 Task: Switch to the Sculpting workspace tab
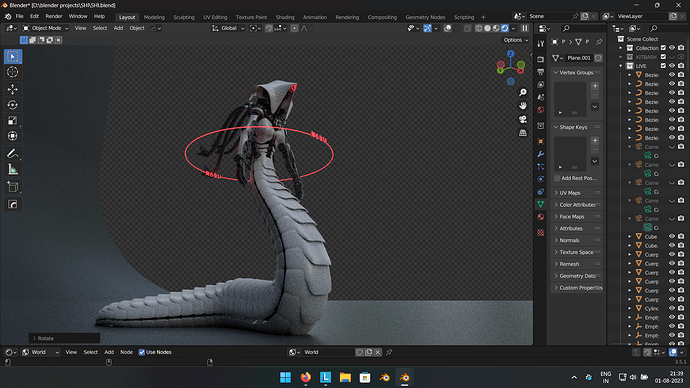184,17
